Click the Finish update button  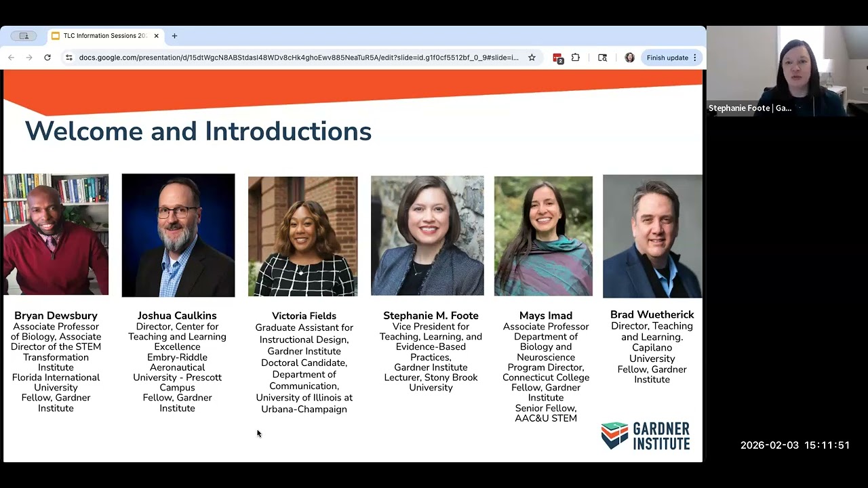[x=667, y=58]
